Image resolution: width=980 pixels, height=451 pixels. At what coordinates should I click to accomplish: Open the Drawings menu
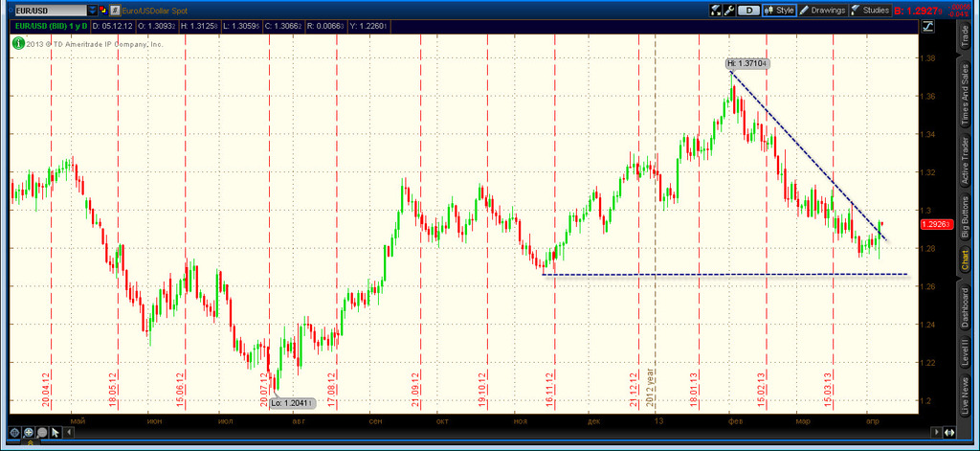click(x=822, y=10)
